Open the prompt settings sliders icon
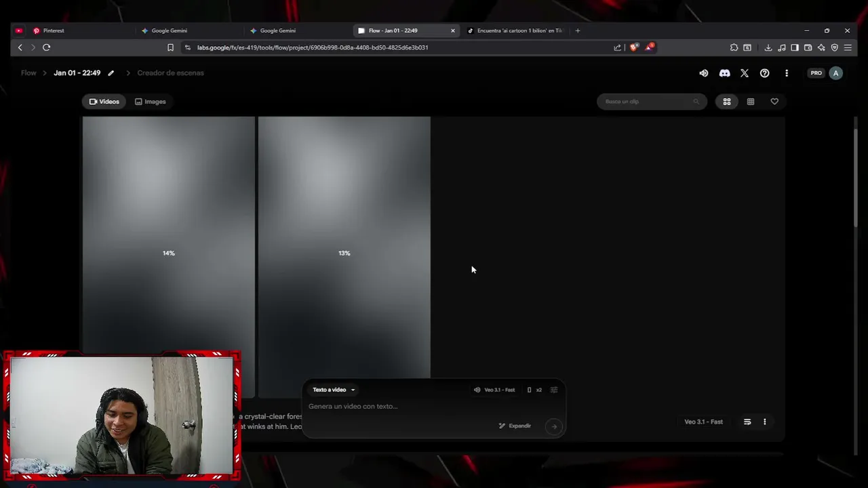Screen dimensions: 868x488 click(554, 390)
